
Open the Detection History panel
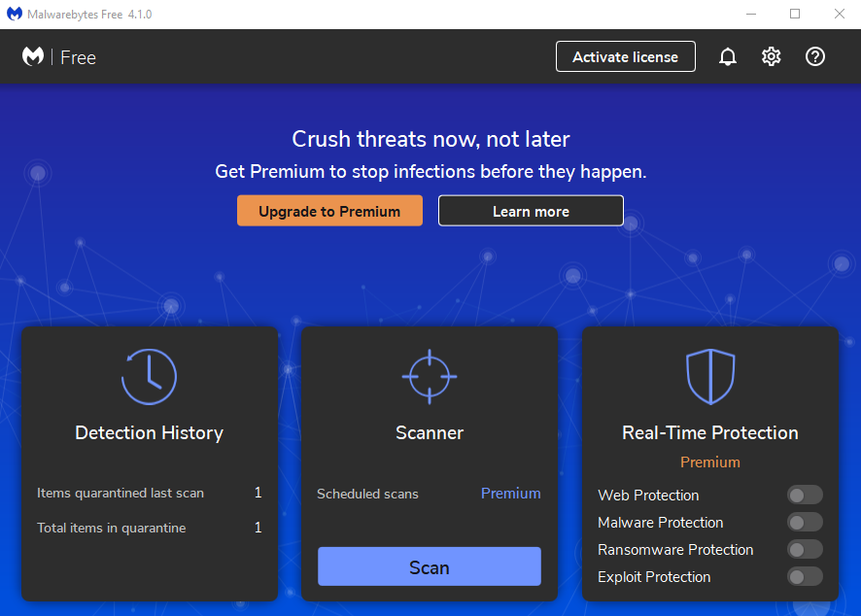coord(149,432)
